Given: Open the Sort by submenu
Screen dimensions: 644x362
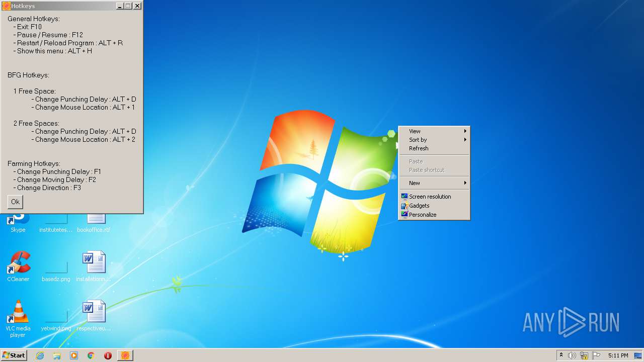Looking at the screenshot, I should click(434, 140).
